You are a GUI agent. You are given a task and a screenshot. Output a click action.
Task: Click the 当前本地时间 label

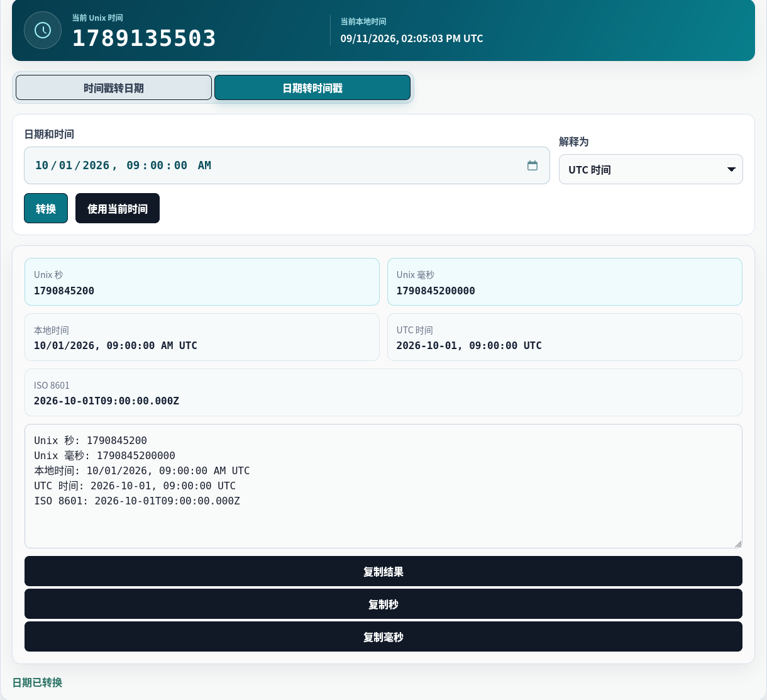(363, 21)
